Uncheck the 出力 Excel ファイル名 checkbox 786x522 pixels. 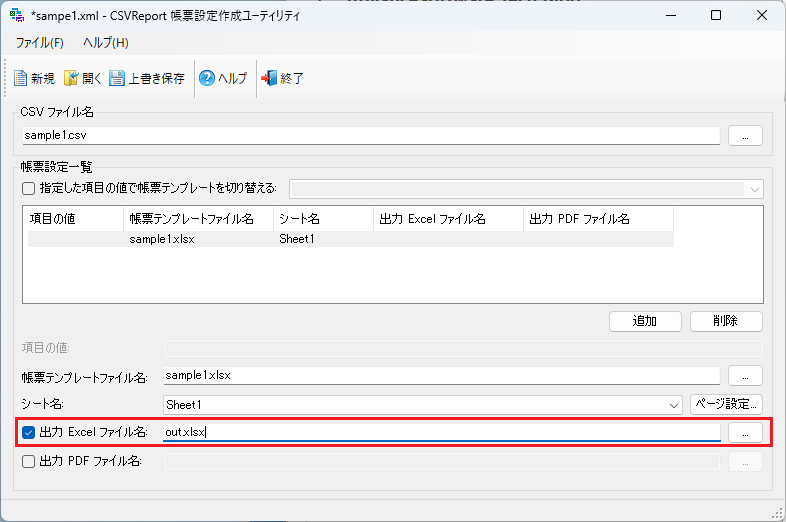29,432
